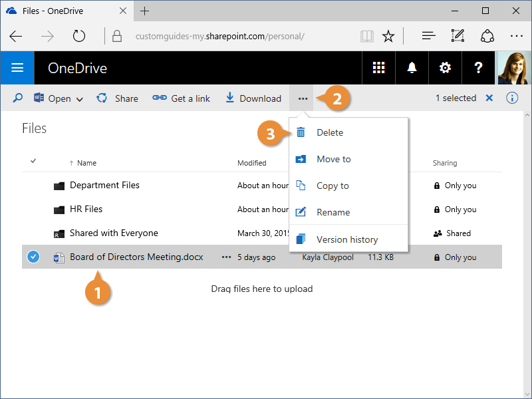The width and height of the screenshot is (532, 399).
Task: Click the Download button
Action: pyautogui.click(x=253, y=98)
